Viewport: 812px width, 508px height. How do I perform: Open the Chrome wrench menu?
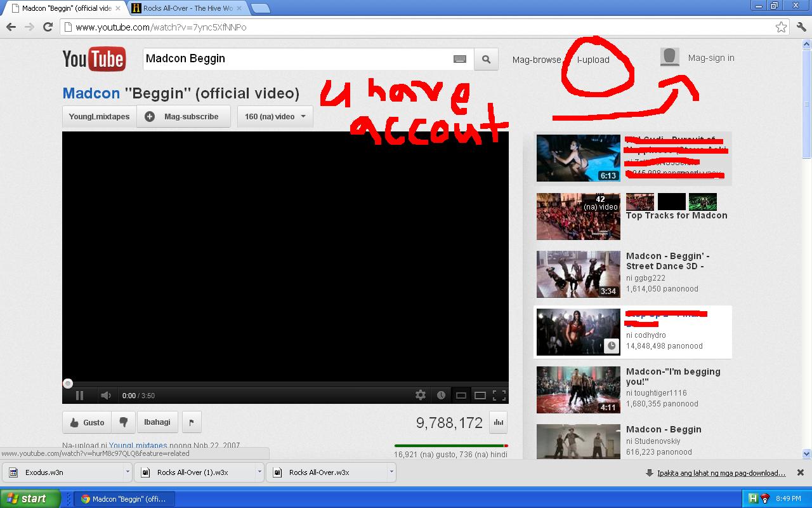801,27
